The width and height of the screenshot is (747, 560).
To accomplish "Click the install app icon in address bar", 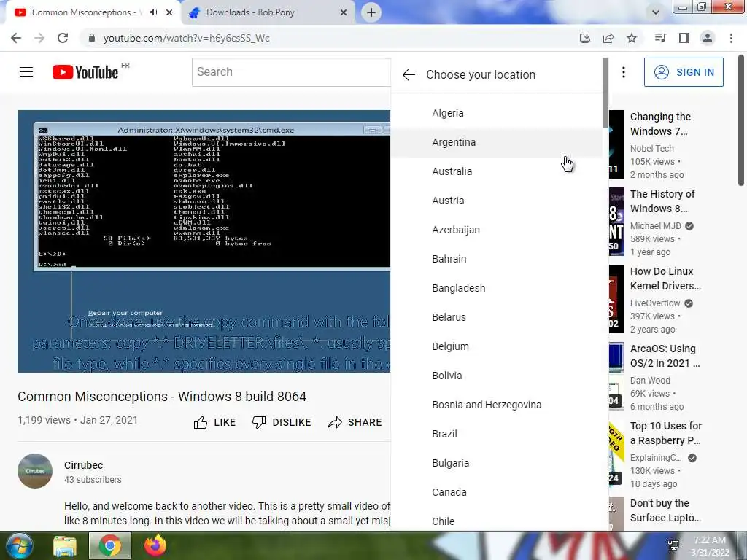I will coord(585,38).
